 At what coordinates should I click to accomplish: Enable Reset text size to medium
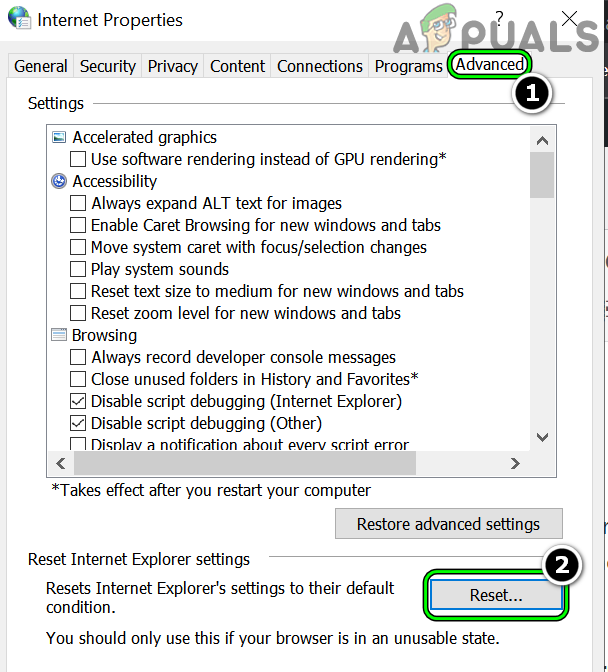pyautogui.click(x=78, y=291)
